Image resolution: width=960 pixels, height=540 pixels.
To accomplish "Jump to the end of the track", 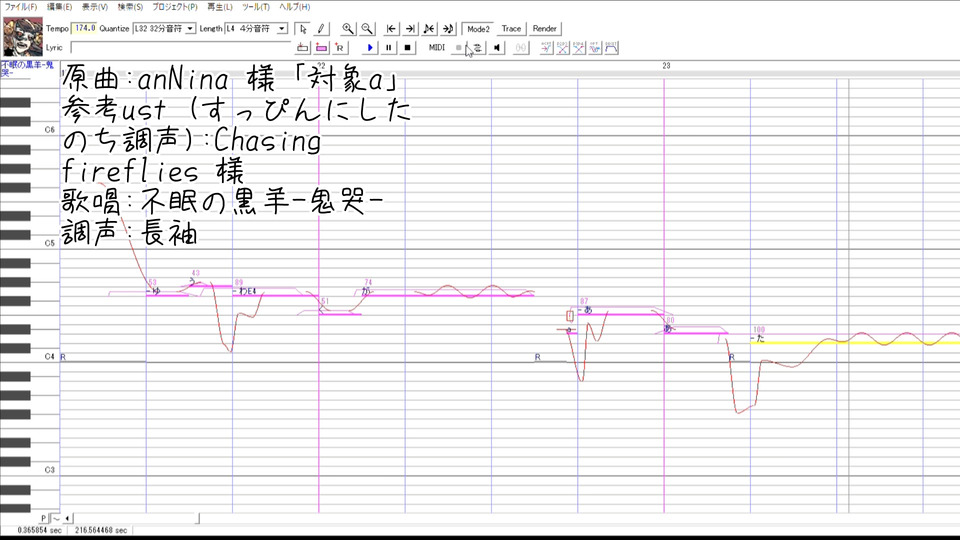I will (x=410, y=29).
